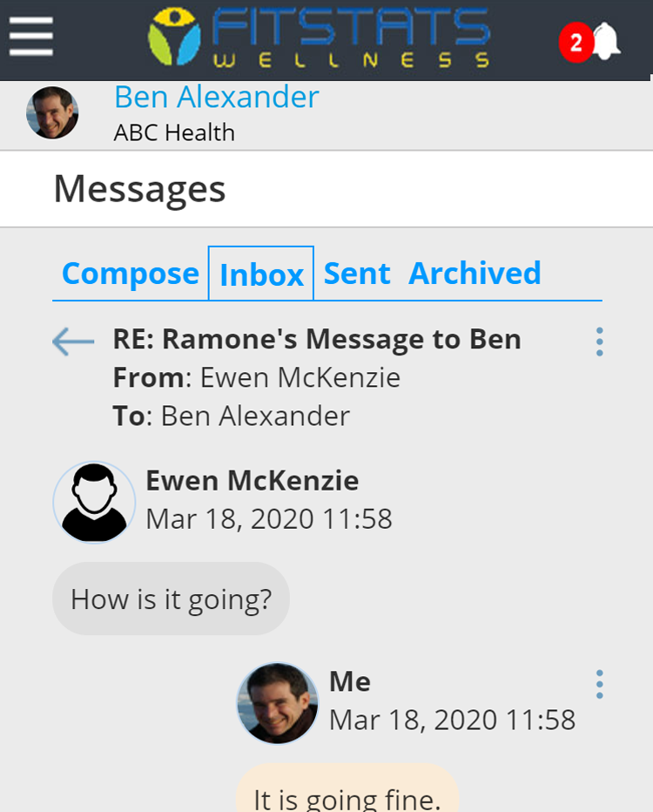Viewport: 653px width, 812px height.
Task: Click my avatar photo beside the reply
Action: 278,703
